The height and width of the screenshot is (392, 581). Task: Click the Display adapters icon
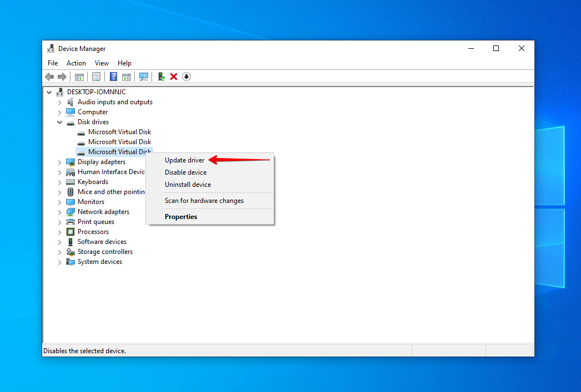pyautogui.click(x=70, y=162)
